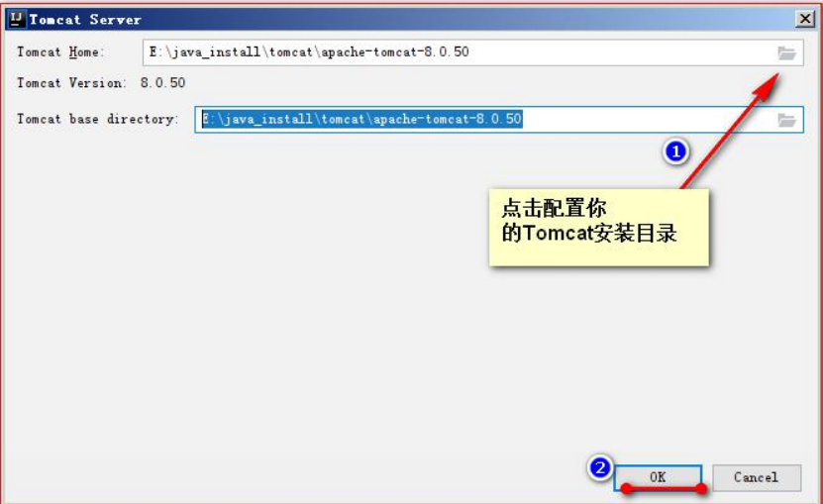Image resolution: width=823 pixels, height=504 pixels.
Task: Open folder browser for Tomcat Home
Action: (x=786, y=53)
